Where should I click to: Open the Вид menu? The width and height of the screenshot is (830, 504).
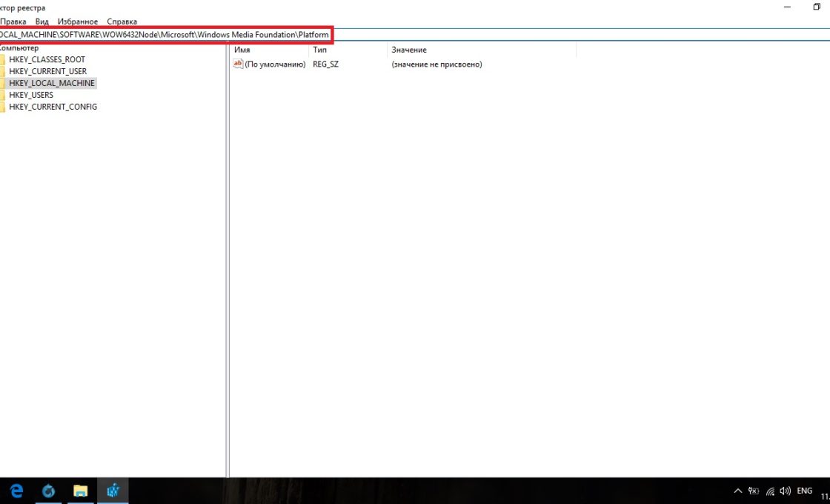(x=41, y=21)
